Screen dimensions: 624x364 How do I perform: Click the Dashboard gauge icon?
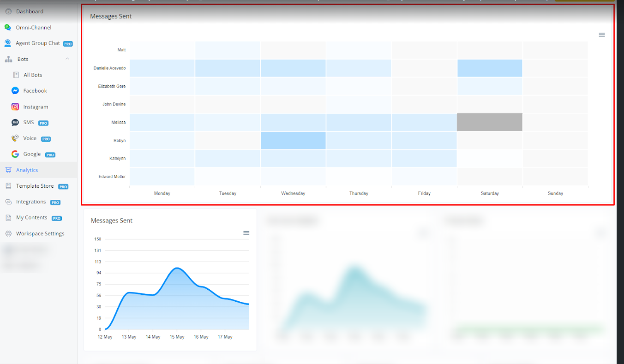8,12
